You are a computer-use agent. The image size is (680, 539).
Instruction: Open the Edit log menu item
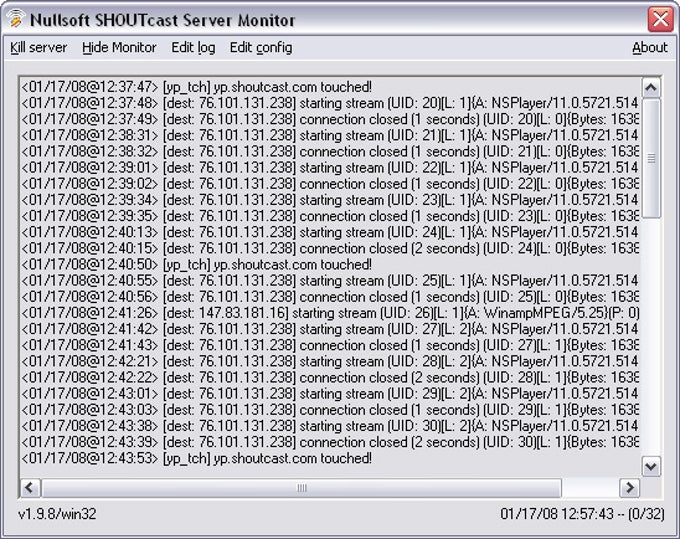coord(193,47)
